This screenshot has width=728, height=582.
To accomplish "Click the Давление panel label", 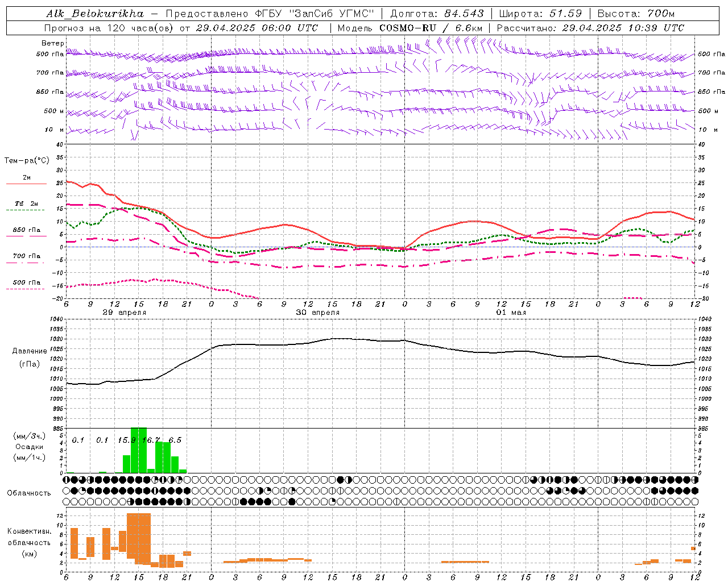I will 30,351.
